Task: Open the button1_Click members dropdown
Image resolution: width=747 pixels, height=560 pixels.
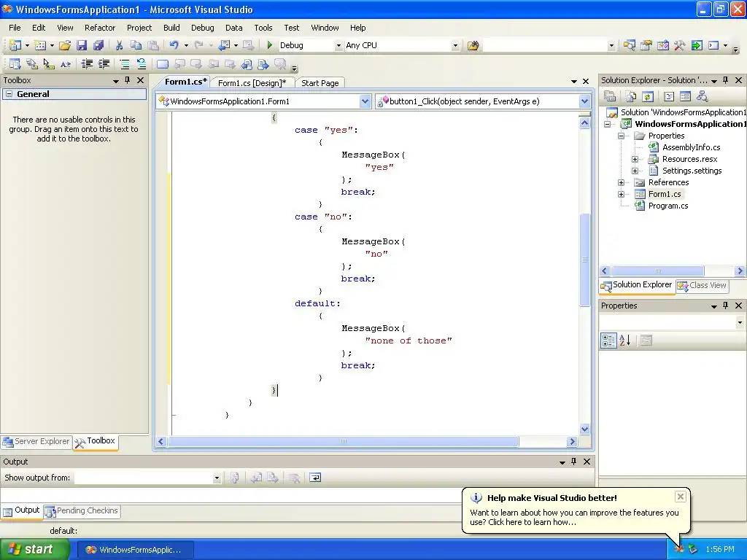Action: (x=584, y=101)
